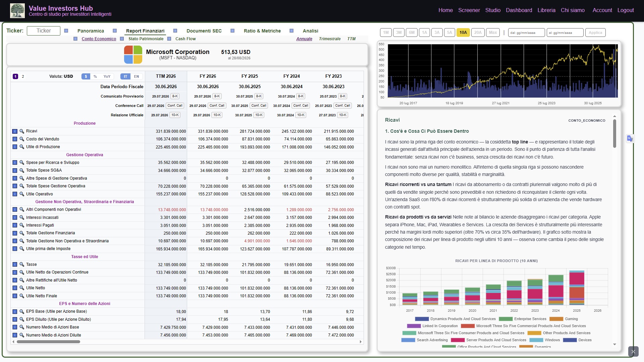Set the chart range to 20A

coord(478,33)
